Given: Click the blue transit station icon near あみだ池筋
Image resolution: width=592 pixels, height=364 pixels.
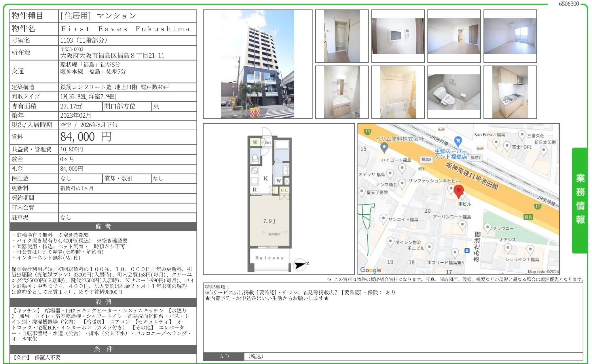Looking at the screenshot, I should 467,251.
